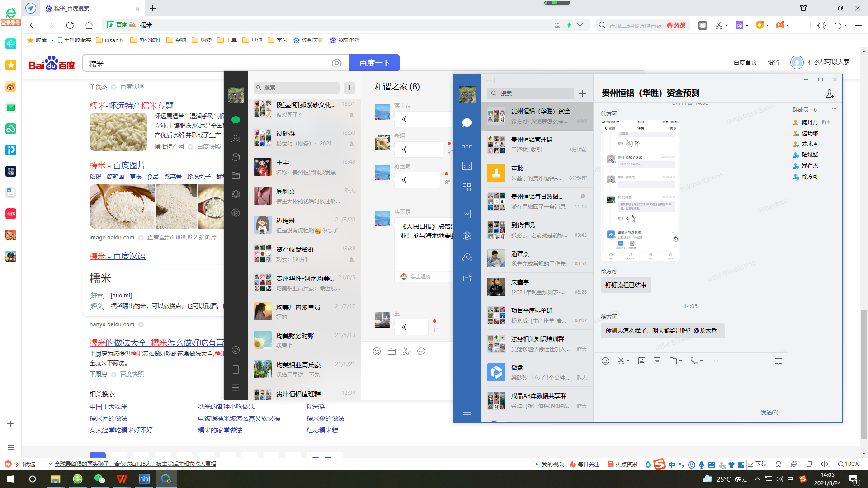This screenshot has height=488, width=868.
Task: Click the add-member icon in WeCom group header
Action: coord(830,94)
